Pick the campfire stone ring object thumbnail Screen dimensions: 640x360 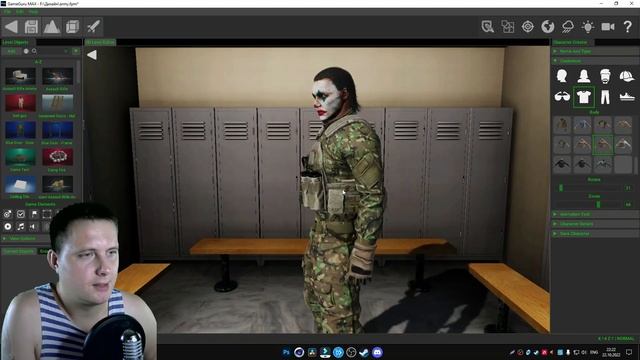(58, 157)
